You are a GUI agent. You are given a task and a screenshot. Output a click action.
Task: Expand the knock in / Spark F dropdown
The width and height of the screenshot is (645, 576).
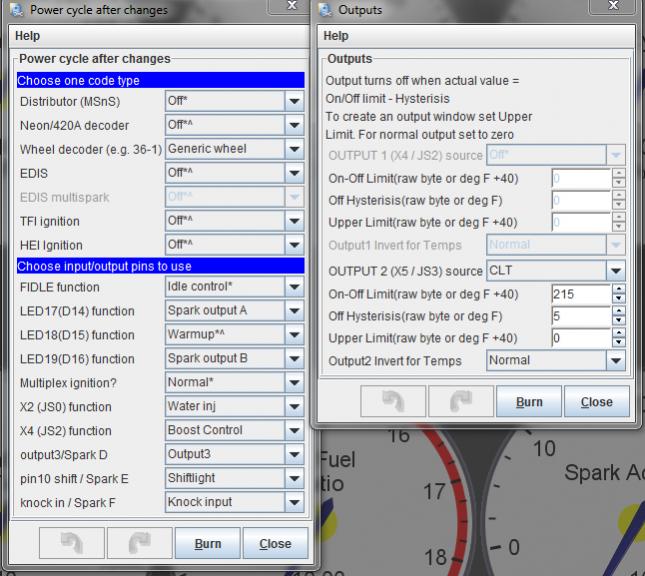pos(294,503)
